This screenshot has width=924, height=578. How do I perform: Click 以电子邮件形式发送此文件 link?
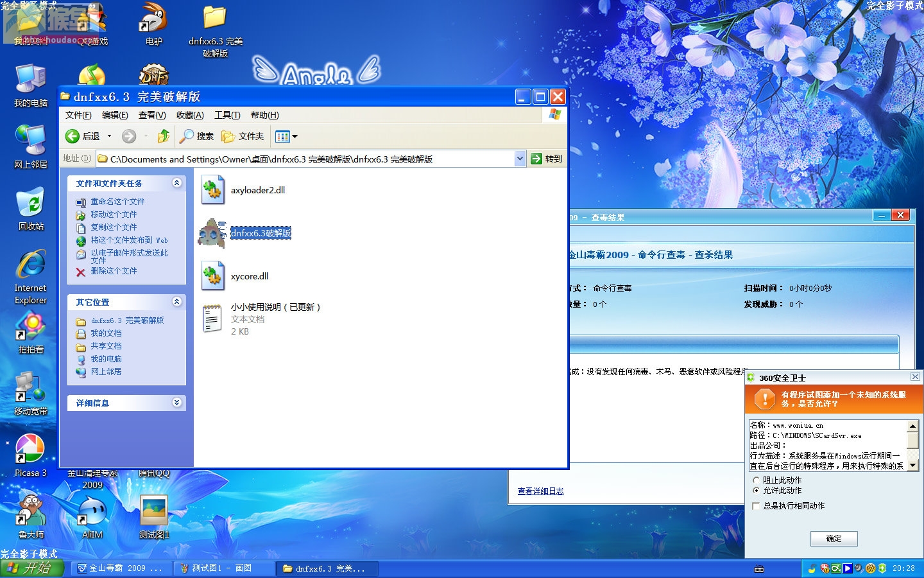coord(129,257)
